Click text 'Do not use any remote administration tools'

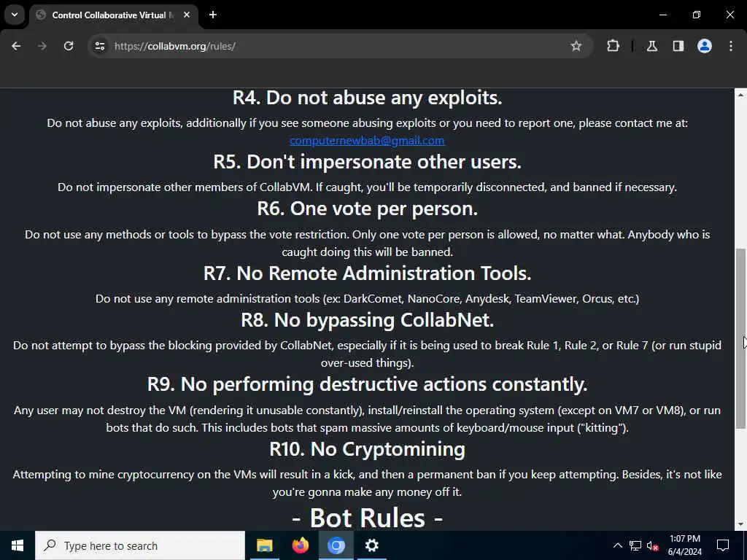pos(207,298)
